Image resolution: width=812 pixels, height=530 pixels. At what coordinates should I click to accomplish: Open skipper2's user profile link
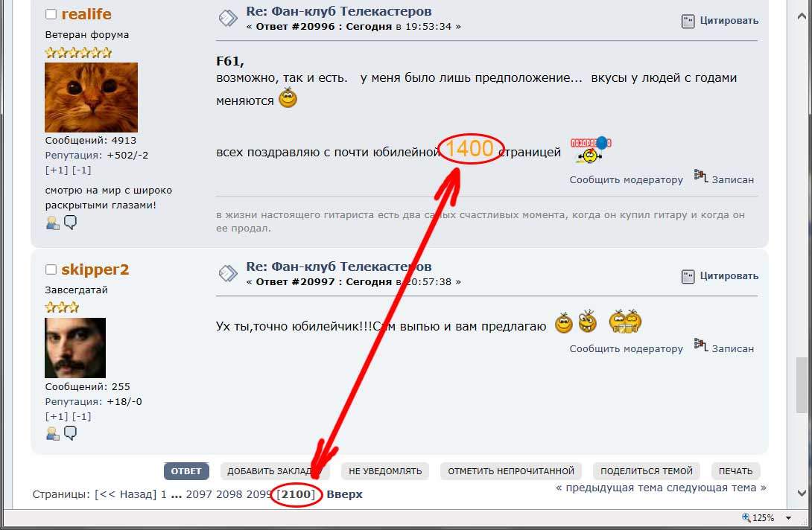click(95, 269)
